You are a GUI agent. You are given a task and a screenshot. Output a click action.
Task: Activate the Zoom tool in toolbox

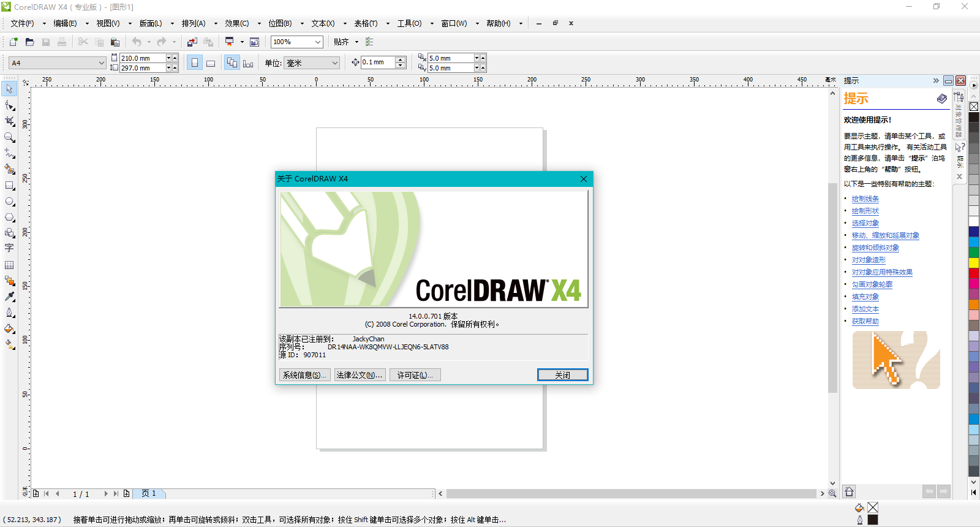tap(9, 137)
